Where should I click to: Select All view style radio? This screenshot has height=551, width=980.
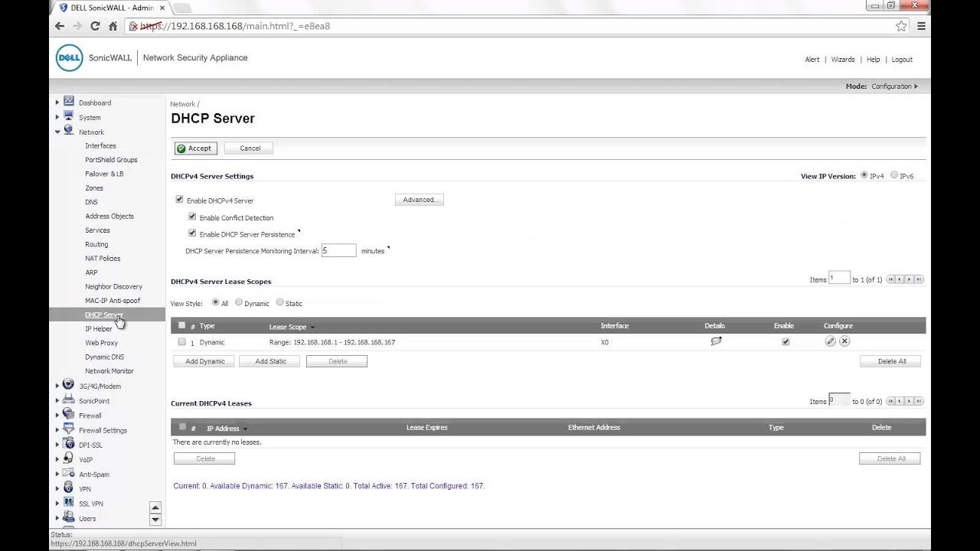tap(216, 302)
